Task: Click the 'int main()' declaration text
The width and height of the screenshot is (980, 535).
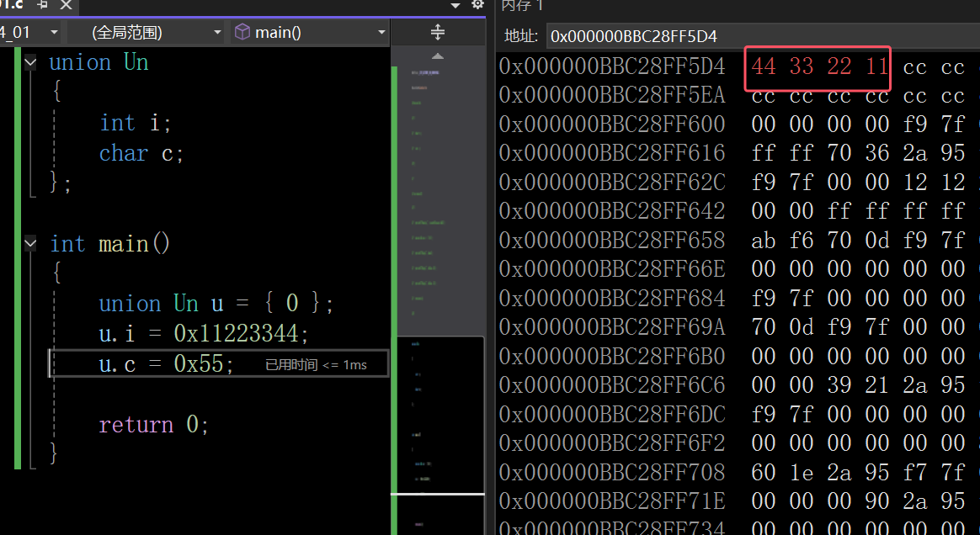Action: [x=109, y=243]
